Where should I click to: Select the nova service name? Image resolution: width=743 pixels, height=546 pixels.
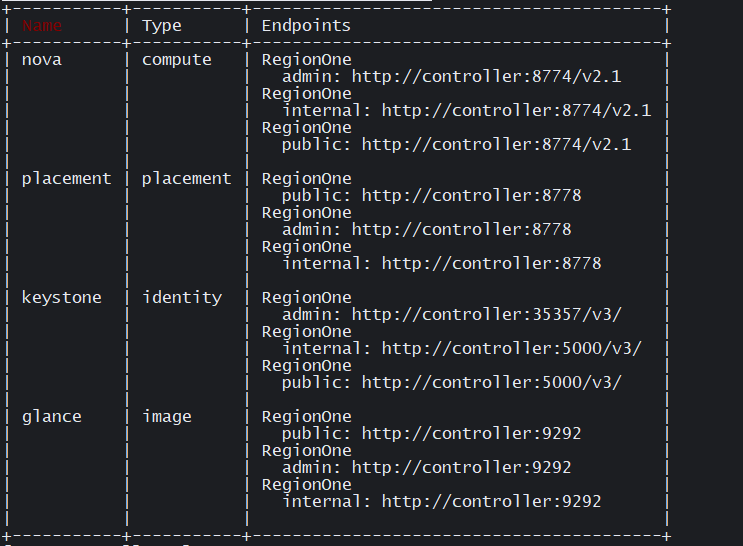(x=42, y=60)
